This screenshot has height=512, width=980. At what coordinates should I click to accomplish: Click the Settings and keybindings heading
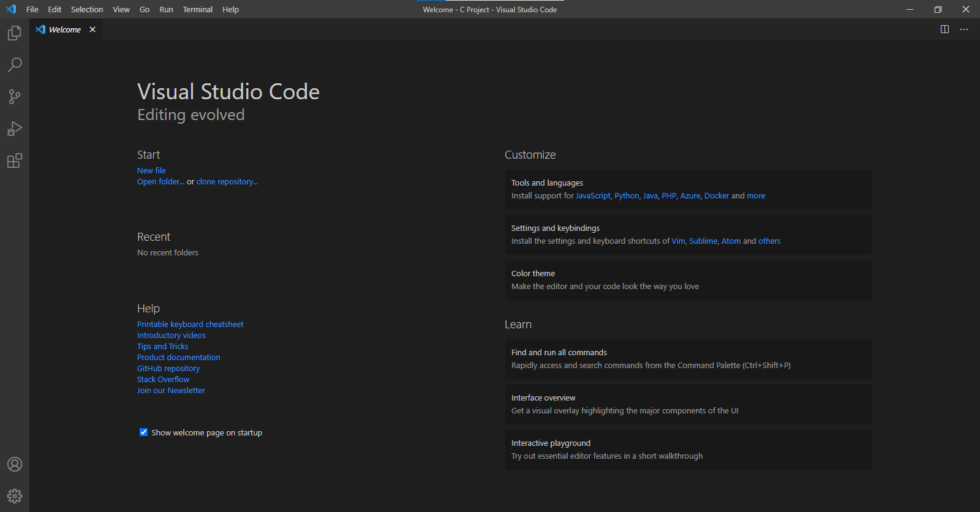pos(556,228)
